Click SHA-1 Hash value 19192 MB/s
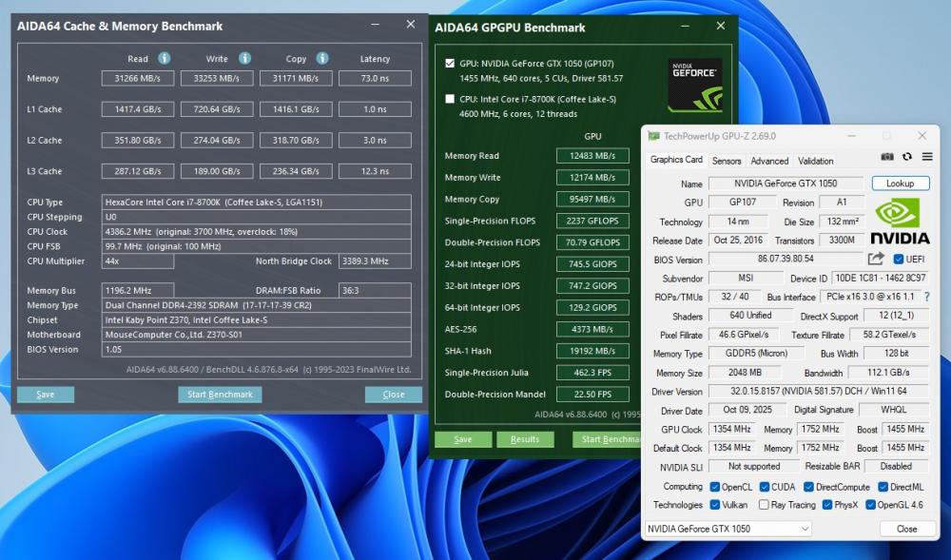This screenshot has height=560, width=951. [592, 351]
